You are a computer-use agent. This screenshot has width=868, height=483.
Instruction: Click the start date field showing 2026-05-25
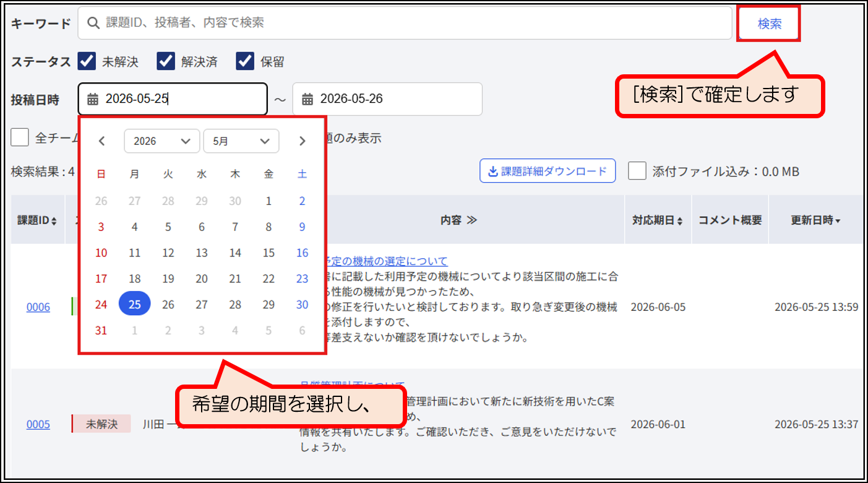(x=173, y=99)
